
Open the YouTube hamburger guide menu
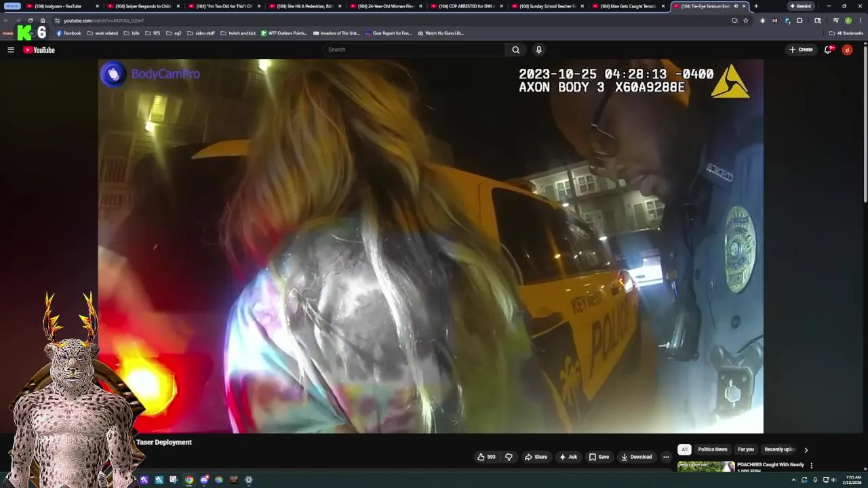coord(11,49)
